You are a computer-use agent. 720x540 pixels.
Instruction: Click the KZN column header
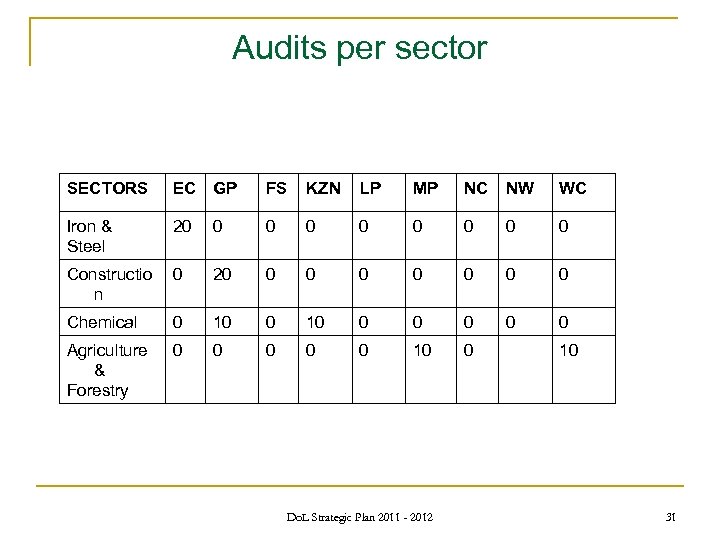[322, 187]
